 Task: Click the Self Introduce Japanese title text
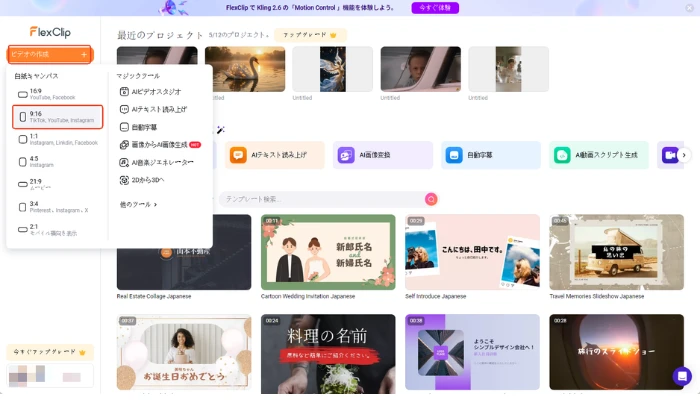pyautogui.click(x=435, y=296)
